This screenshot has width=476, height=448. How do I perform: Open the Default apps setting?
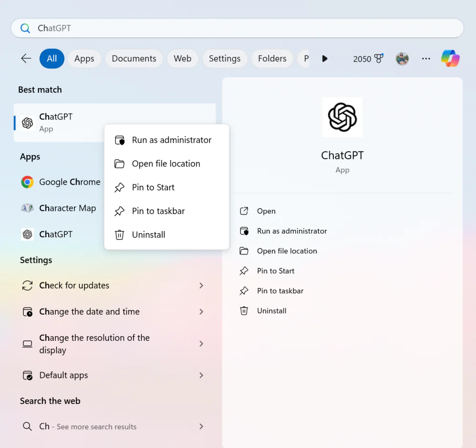pyautogui.click(x=115, y=376)
